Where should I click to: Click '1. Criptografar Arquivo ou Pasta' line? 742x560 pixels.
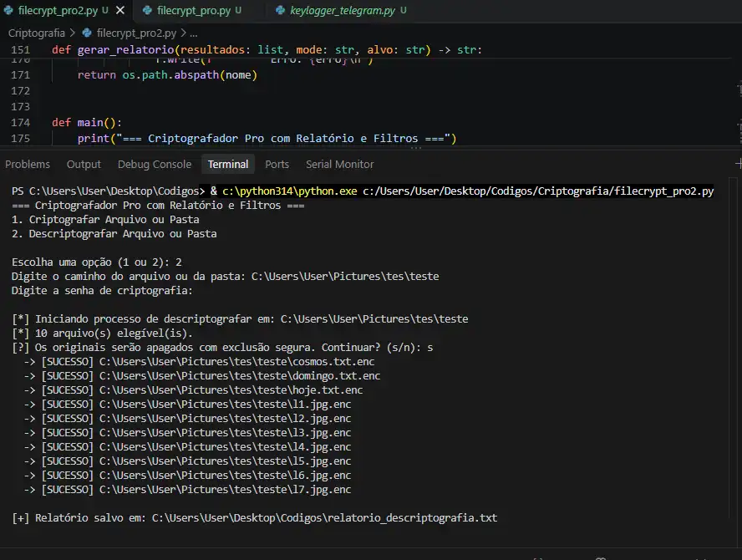105,220
